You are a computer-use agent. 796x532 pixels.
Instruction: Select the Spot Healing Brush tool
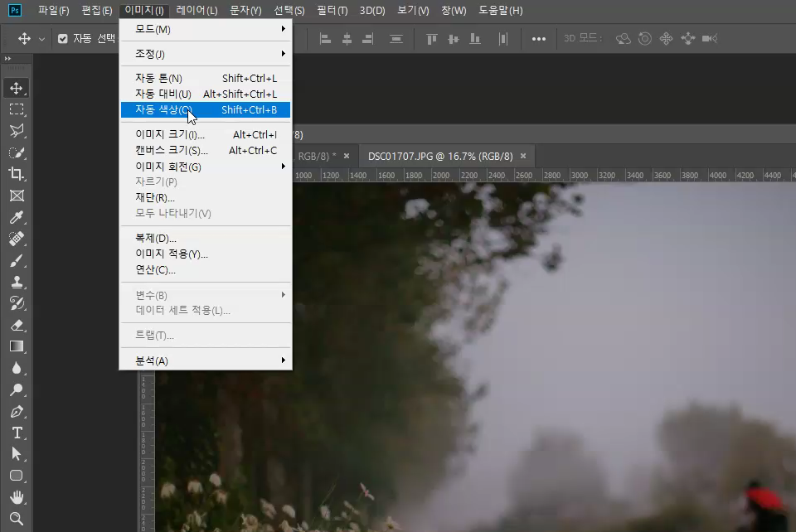(17, 239)
